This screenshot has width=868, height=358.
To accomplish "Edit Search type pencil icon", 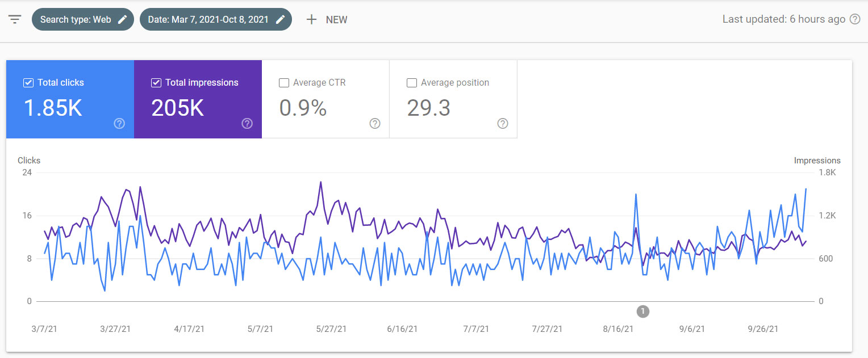I will [122, 19].
